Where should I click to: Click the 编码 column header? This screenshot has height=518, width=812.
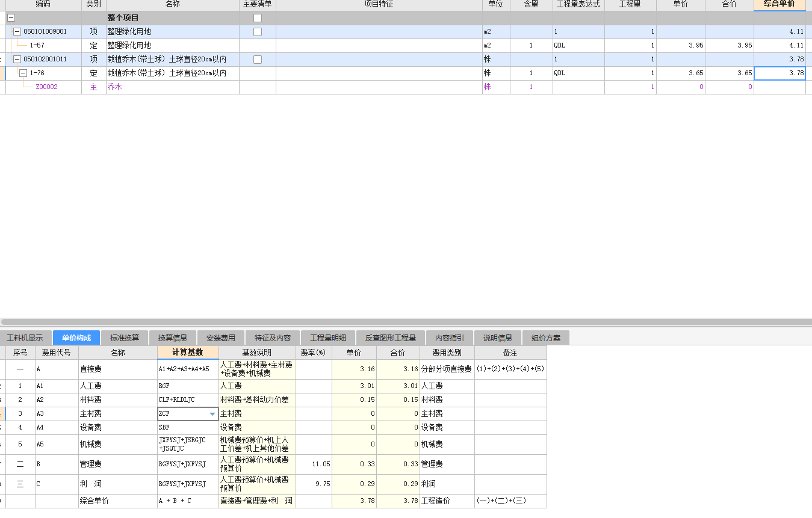43,5
